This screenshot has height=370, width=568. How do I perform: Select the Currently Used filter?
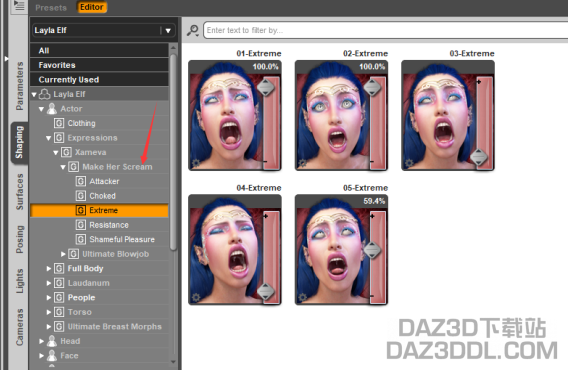tap(99, 79)
